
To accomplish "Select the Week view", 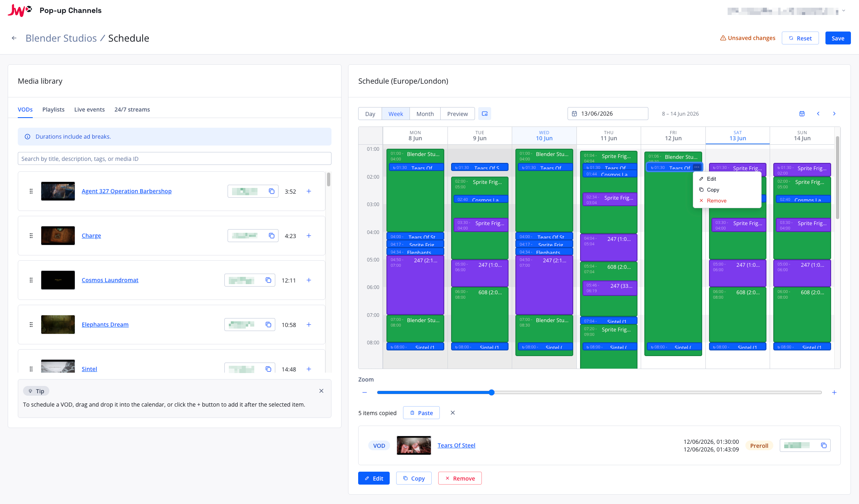I will tap(396, 114).
